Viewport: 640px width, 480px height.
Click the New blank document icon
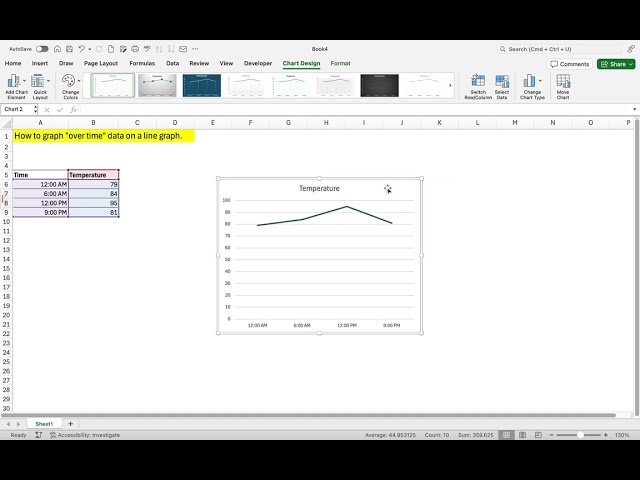pyautogui.click(x=111, y=49)
